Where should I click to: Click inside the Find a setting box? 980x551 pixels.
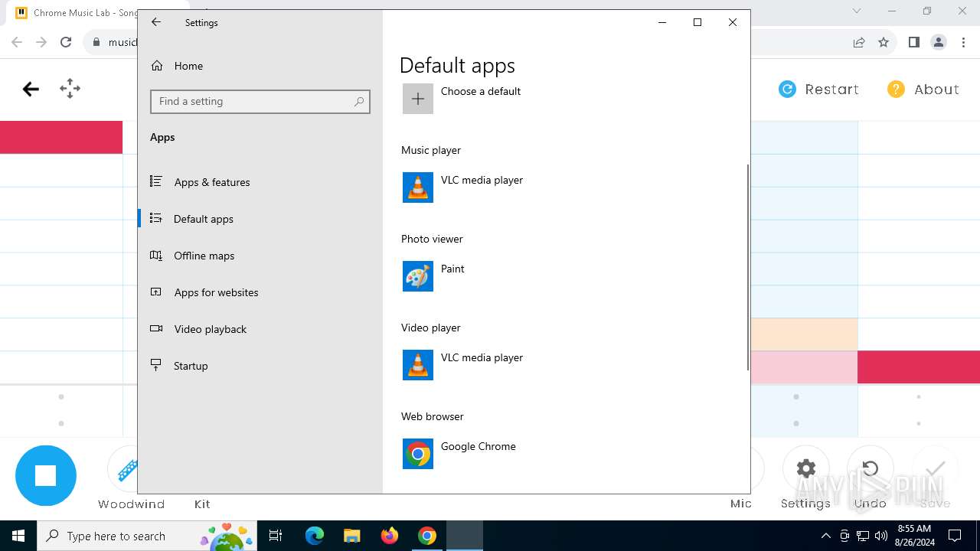pos(260,101)
